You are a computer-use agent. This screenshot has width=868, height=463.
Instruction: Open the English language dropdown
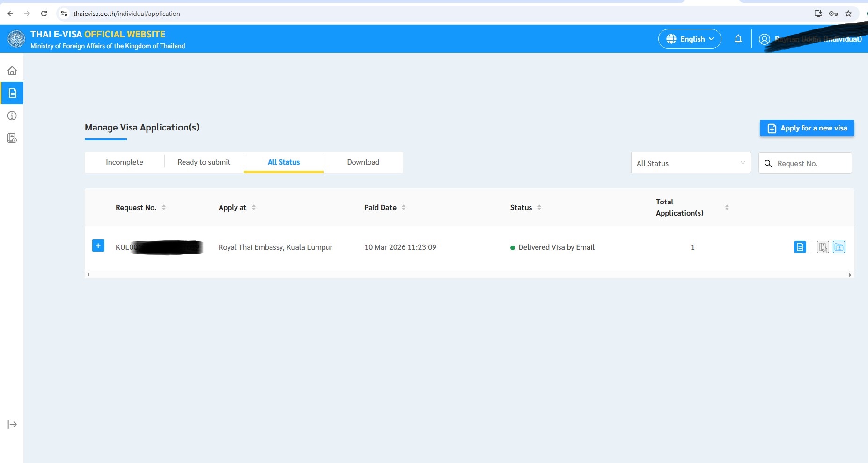click(690, 39)
